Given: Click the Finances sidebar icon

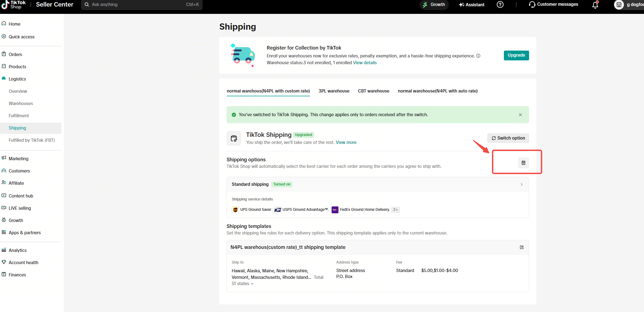Looking at the screenshot, I should click(4, 274).
